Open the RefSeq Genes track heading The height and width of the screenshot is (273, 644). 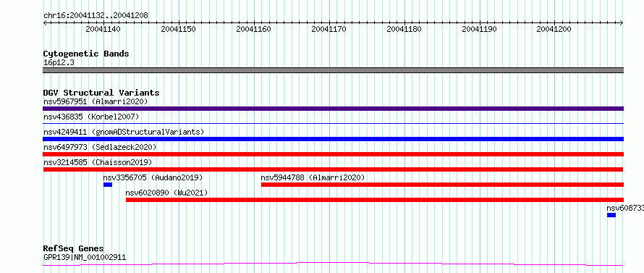(x=74, y=249)
